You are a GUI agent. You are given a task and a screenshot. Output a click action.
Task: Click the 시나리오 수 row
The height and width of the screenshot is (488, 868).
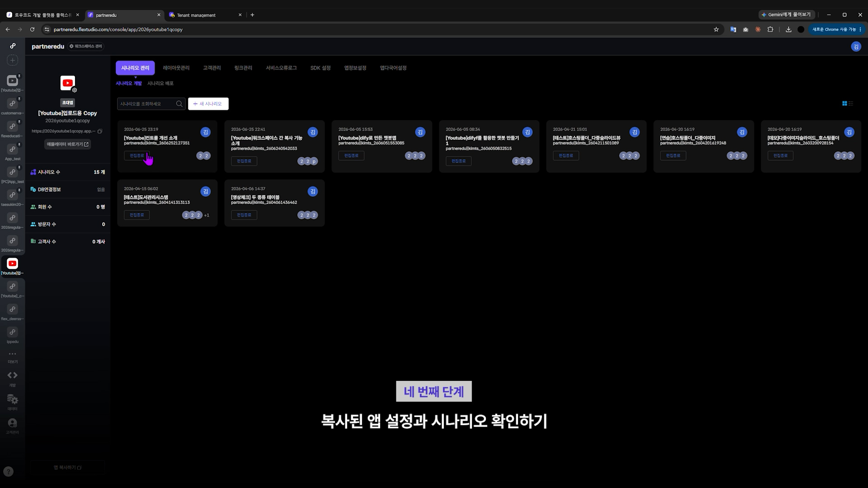(x=68, y=172)
